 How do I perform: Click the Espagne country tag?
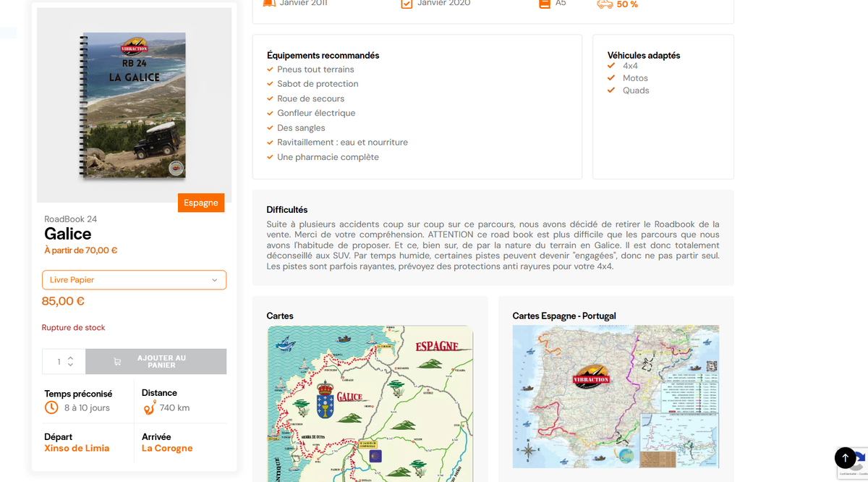click(x=201, y=203)
